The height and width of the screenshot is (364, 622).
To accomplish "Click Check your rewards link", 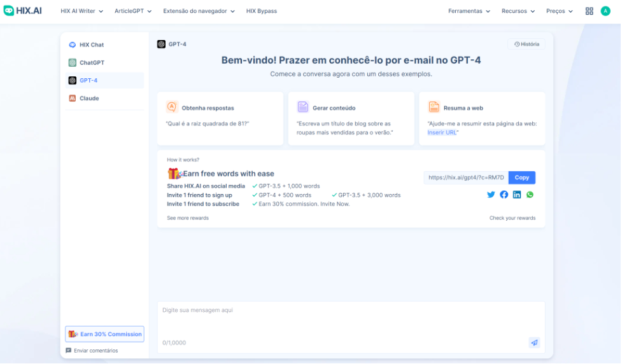I will tap(512, 218).
